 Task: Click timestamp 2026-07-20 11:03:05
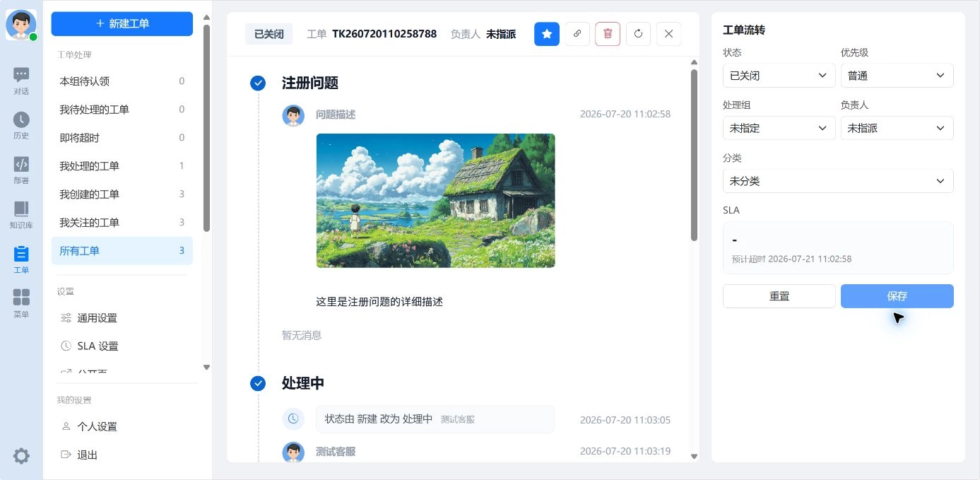point(625,420)
